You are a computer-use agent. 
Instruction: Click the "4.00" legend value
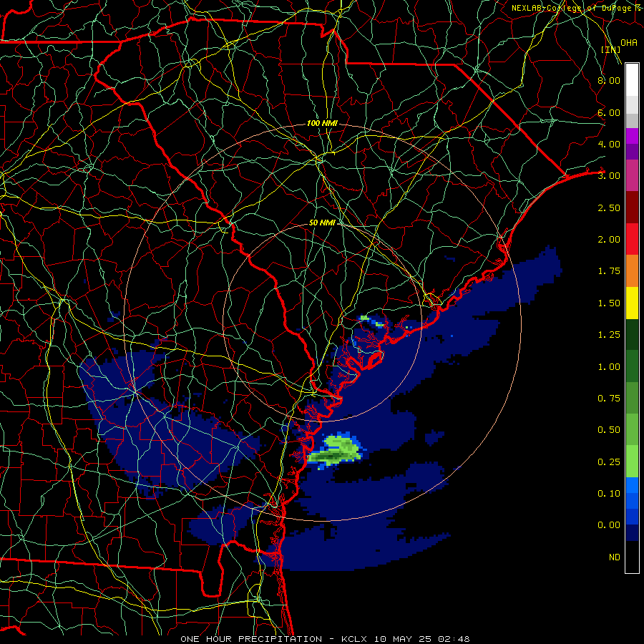click(x=609, y=144)
